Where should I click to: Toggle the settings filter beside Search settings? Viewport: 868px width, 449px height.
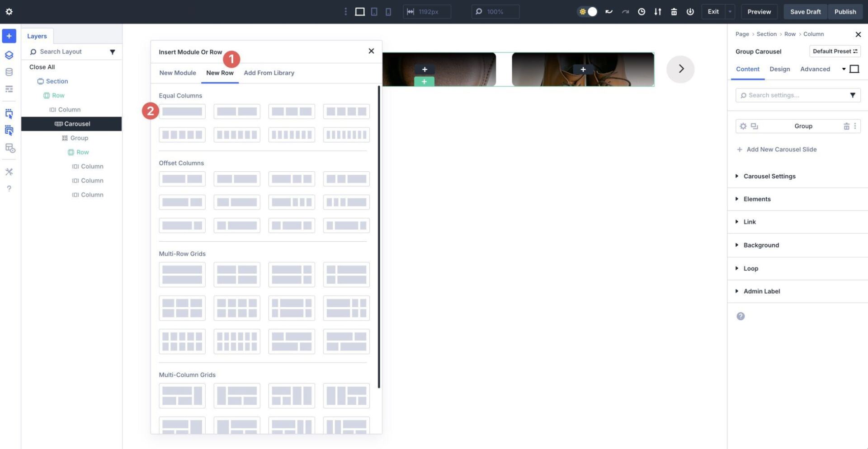[853, 95]
